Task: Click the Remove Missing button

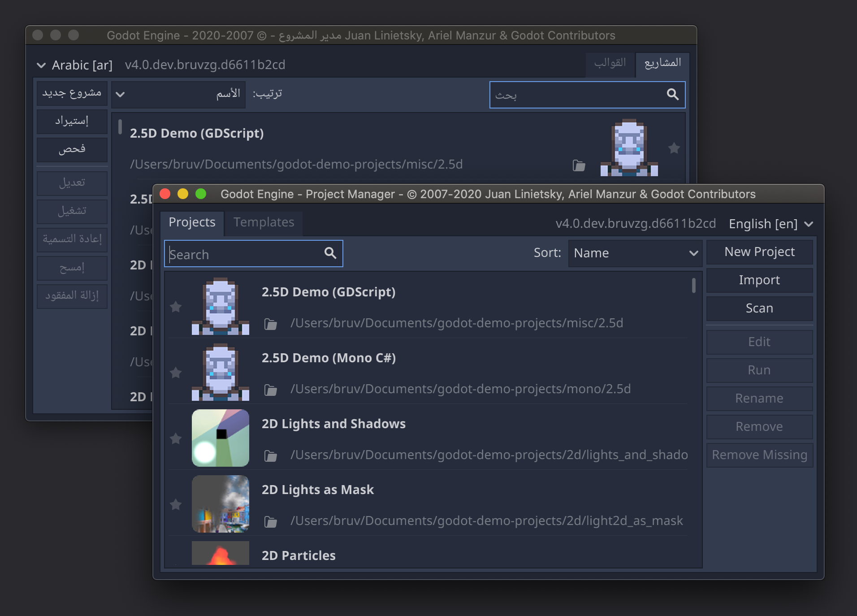Action: [x=759, y=455]
